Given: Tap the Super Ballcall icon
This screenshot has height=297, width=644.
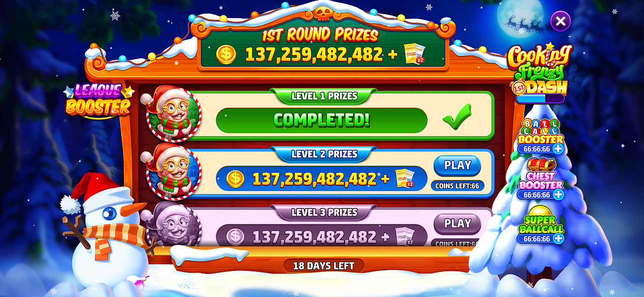Looking at the screenshot, I should coord(540,220).
